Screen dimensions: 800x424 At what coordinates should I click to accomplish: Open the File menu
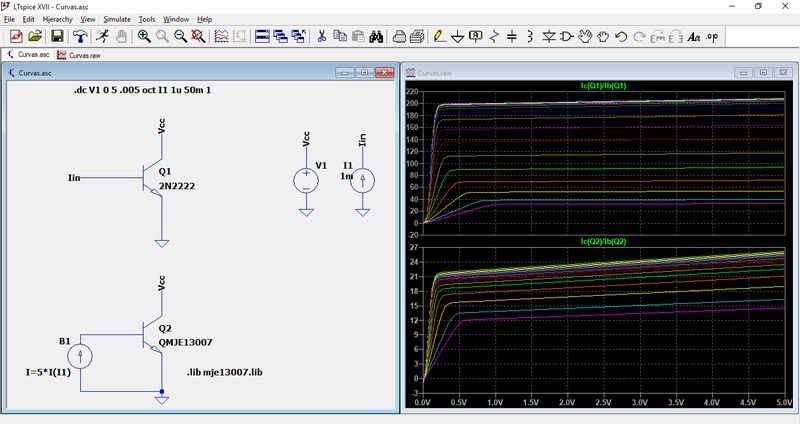pos(9,19)
